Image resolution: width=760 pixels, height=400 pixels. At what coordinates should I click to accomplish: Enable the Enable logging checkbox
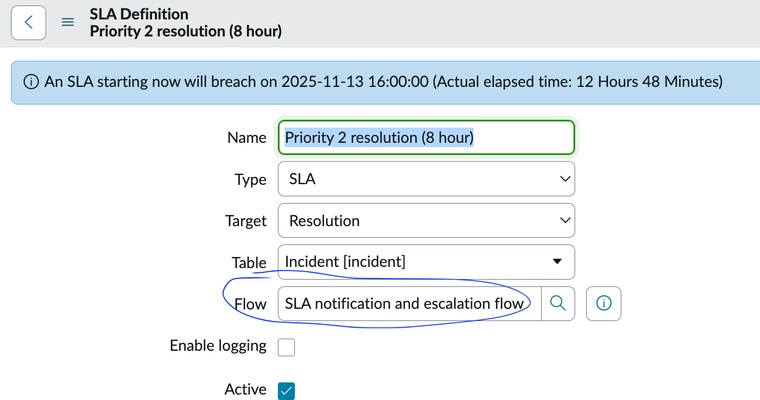click(286, 347)
